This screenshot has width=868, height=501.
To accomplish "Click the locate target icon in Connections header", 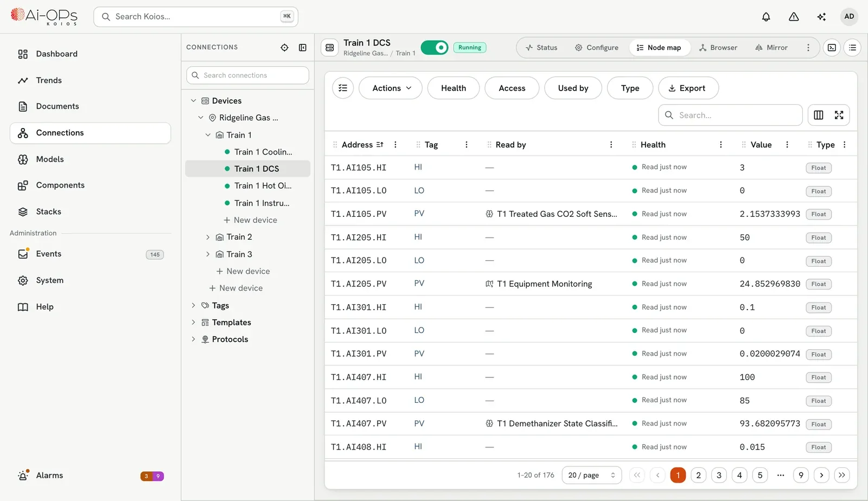I will tap(284, 48).
